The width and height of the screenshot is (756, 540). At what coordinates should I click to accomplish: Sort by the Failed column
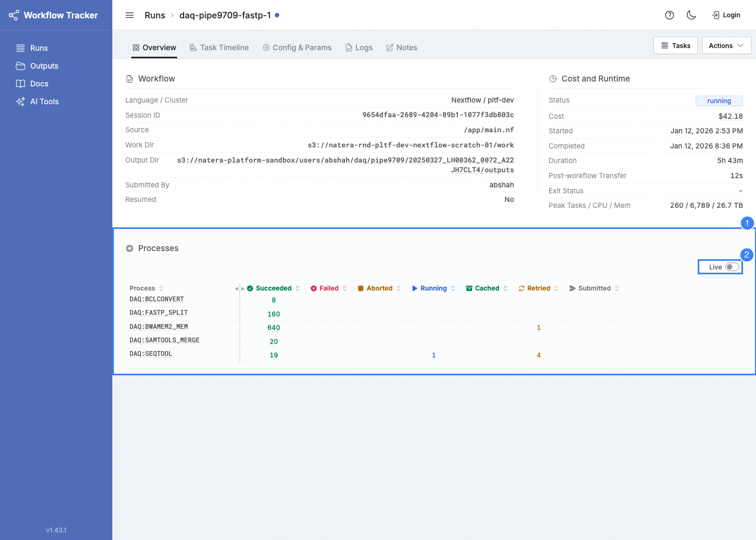coord(345,288)
